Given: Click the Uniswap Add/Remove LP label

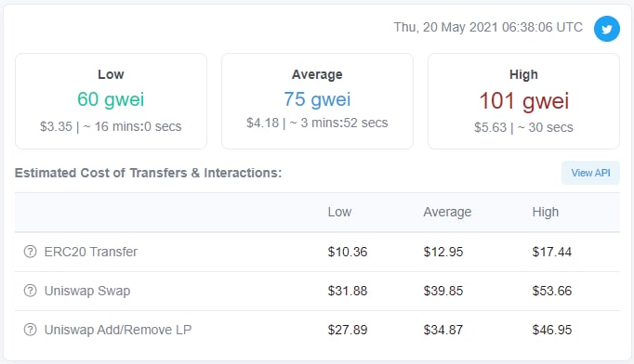Looking at the screenshot, I should click(x=118, y=330).
